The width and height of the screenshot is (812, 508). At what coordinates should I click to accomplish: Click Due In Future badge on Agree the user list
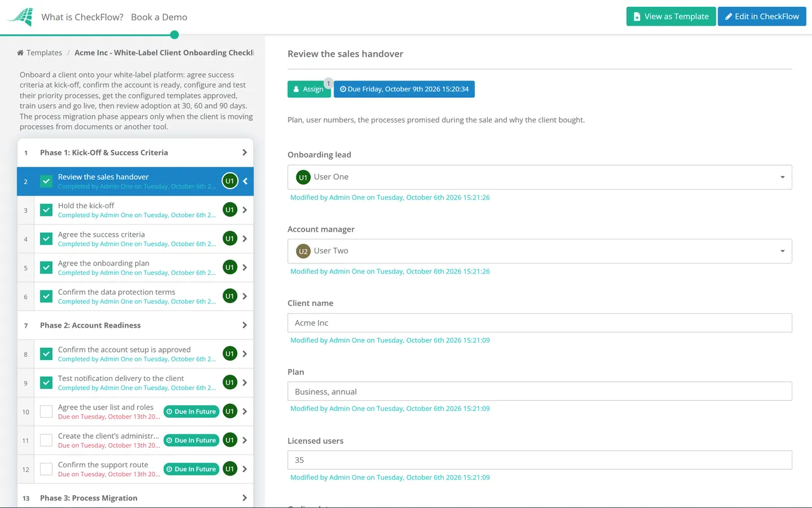191,411
